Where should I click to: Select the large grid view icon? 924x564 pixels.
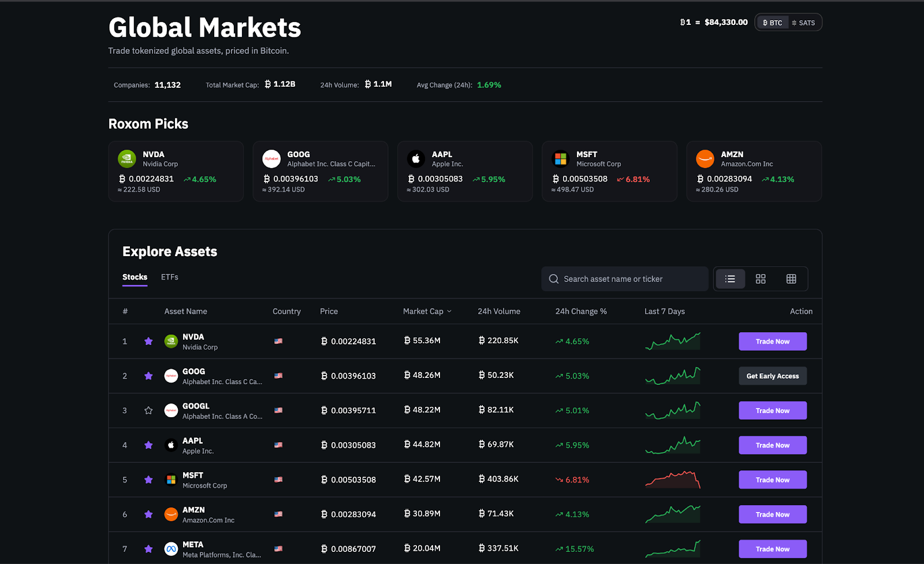[761, 279]
